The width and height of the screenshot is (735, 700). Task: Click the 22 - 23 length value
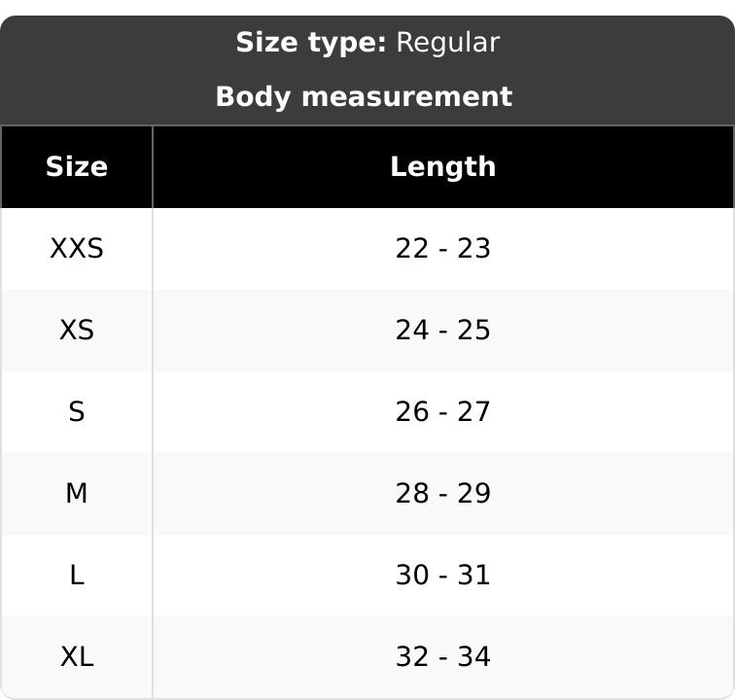443,249
